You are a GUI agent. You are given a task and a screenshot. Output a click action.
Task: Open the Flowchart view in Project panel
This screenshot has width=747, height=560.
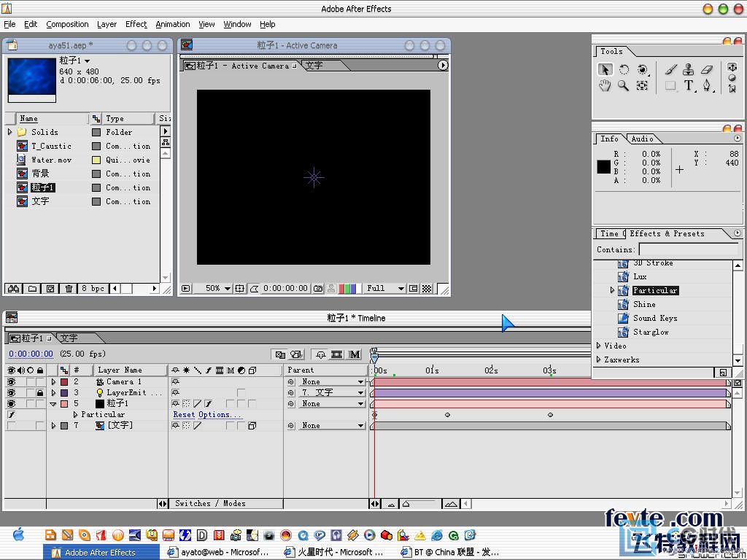(x=166, y=142)
